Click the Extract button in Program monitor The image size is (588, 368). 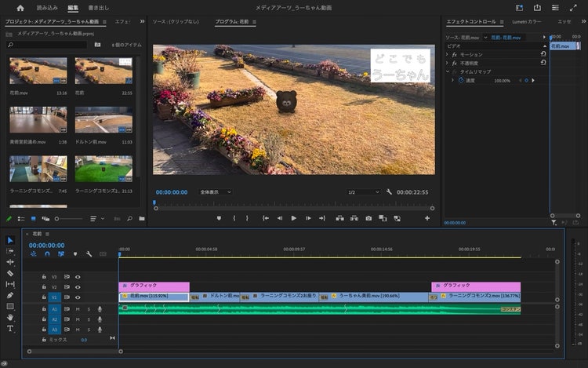tap(354, 218)
